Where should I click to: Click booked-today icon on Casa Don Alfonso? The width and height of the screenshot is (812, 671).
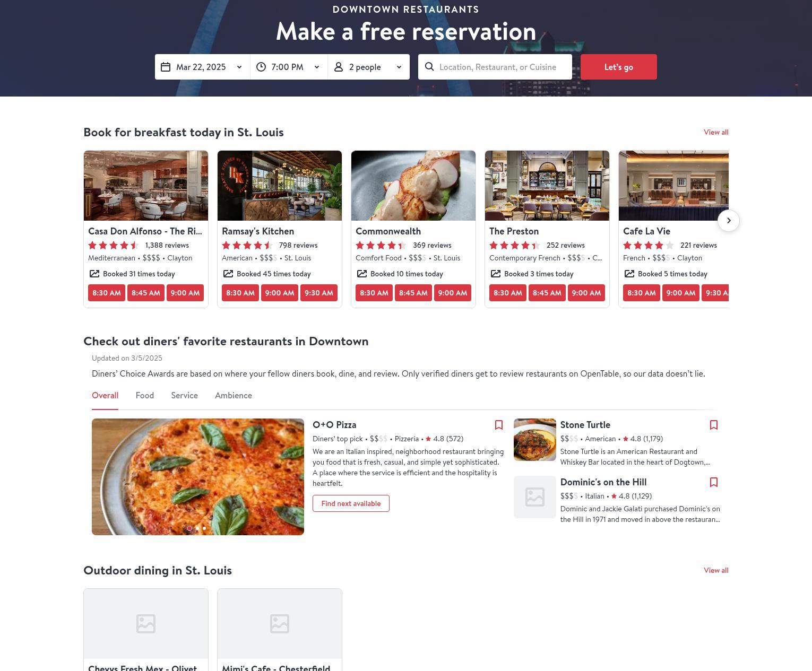click(94, 274)
